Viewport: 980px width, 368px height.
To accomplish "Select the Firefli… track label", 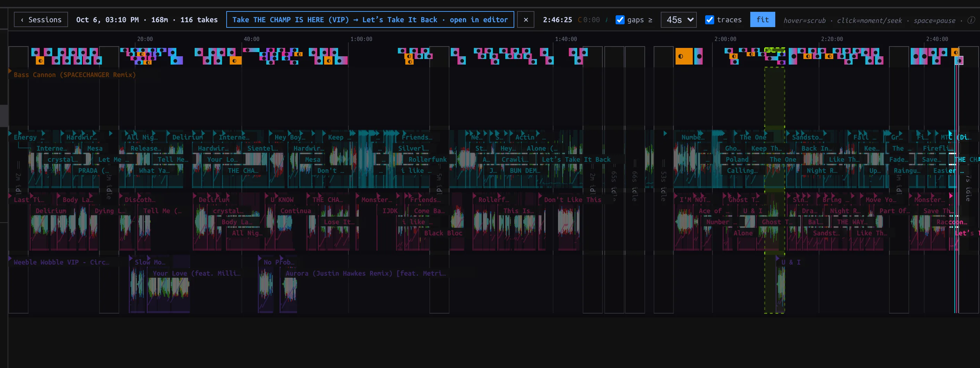I will point(938,149).
